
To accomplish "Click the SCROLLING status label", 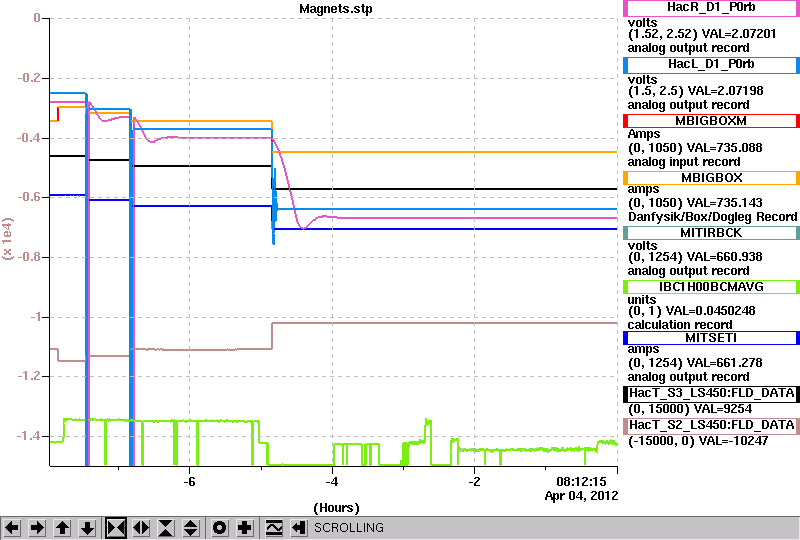I will click(349, 528).
